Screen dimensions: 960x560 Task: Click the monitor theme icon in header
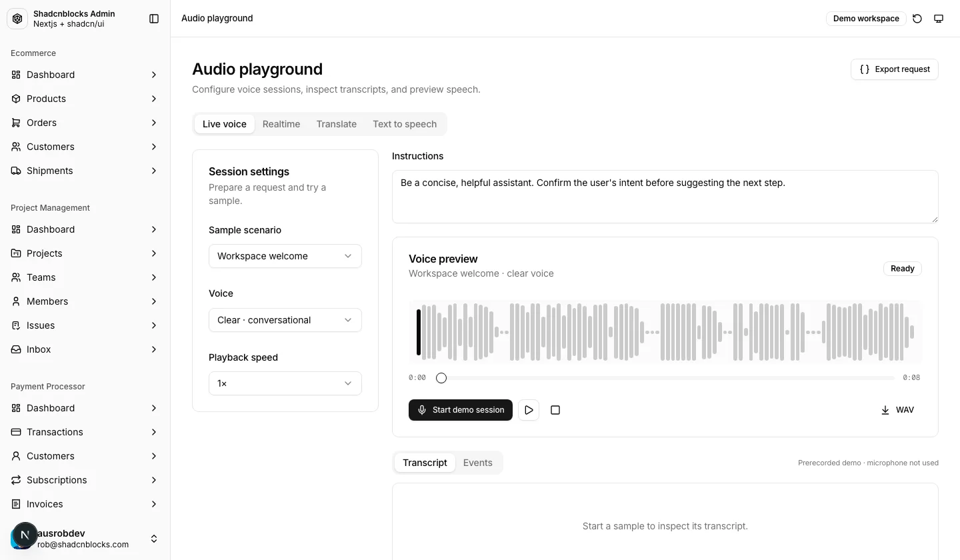[x=939, y=19]
